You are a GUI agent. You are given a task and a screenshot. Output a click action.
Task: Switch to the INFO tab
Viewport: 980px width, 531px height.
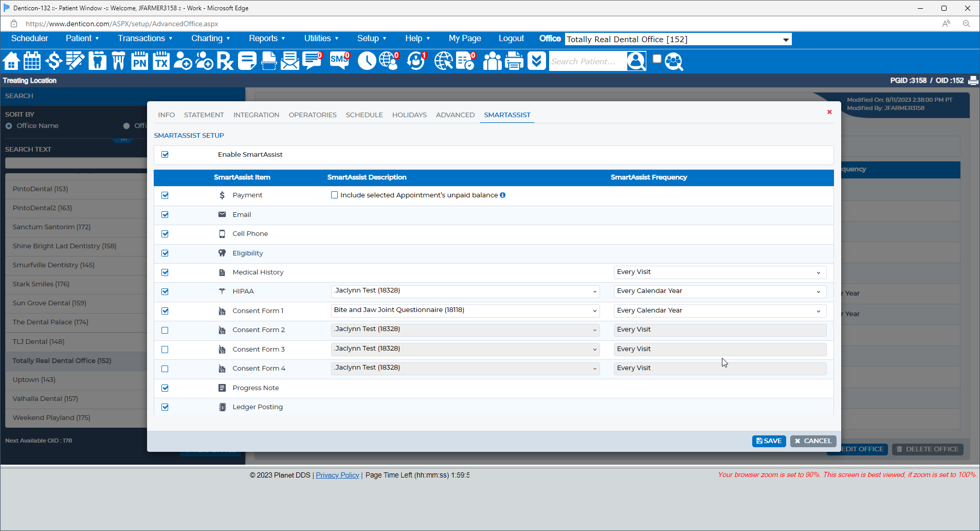tap(167, 115)
